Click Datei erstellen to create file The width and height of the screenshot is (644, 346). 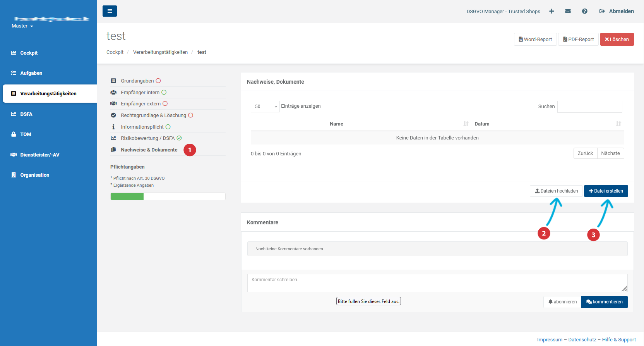point(606,191)
